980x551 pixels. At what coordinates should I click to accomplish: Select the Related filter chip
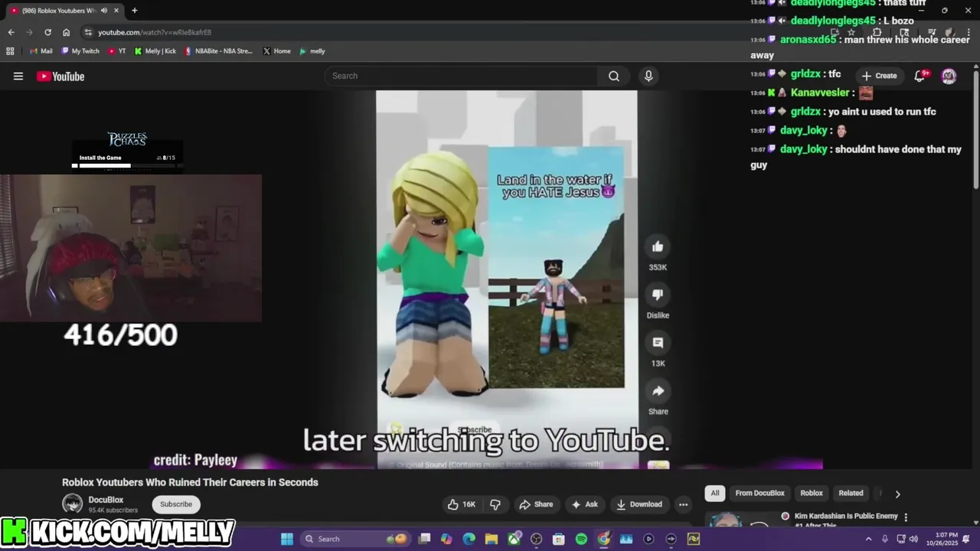coord(851,494)
